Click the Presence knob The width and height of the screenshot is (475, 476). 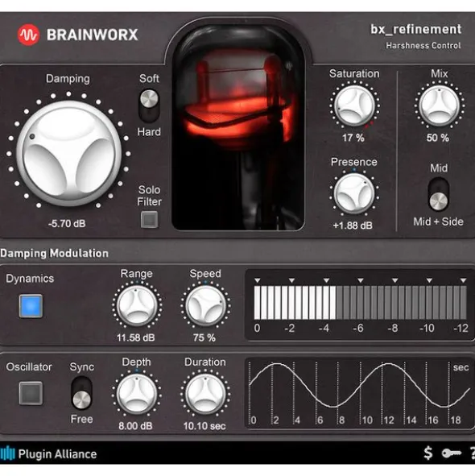354,193
